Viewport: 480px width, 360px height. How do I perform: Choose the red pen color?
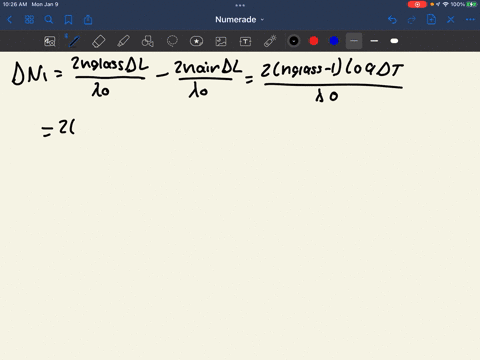[x=314, y=41]
